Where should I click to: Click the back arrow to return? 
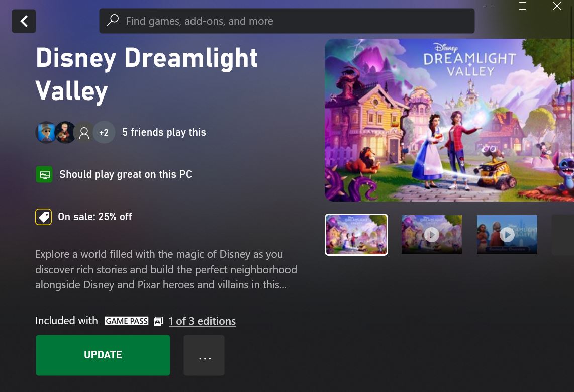click(x=24, y=21)
